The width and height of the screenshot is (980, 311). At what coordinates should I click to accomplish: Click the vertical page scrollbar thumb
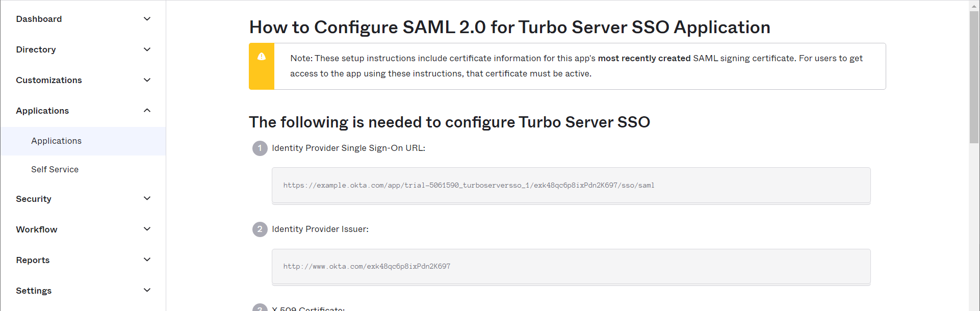point(974,76)
